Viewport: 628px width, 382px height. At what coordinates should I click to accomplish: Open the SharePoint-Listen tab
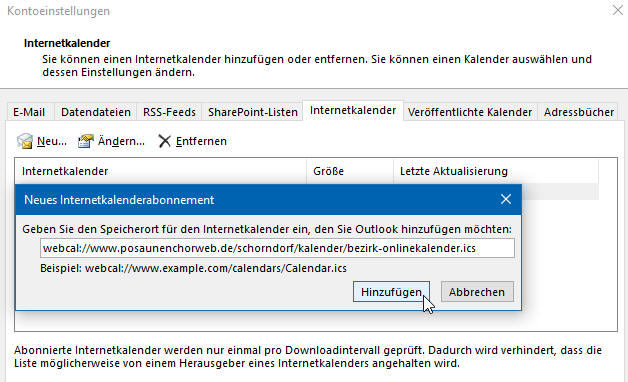click(x=253, y=112)
